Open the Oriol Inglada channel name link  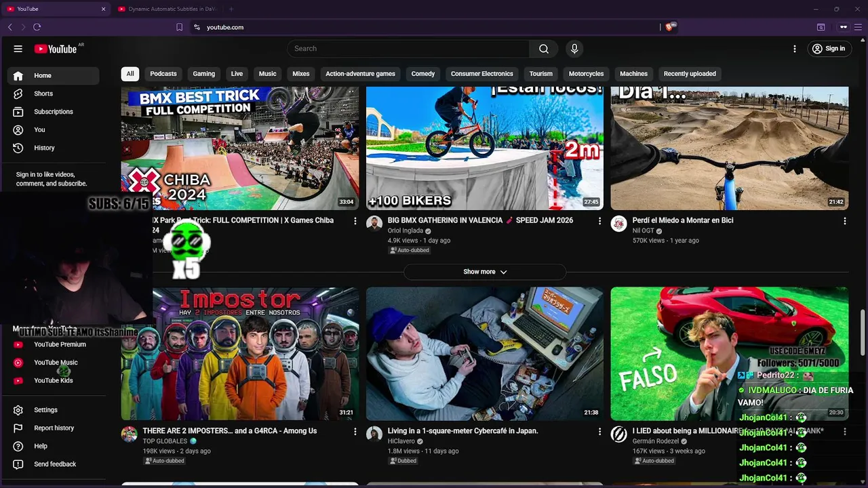tap(406, 231)
